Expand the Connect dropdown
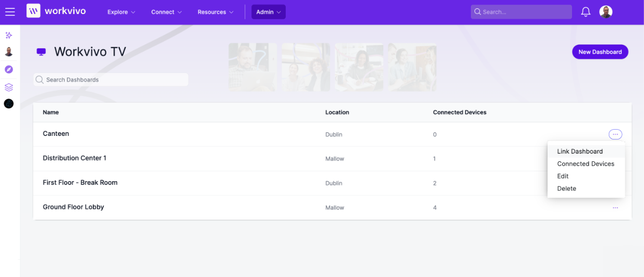This screenshot has height=277, width=644. (x=166, y=12)
